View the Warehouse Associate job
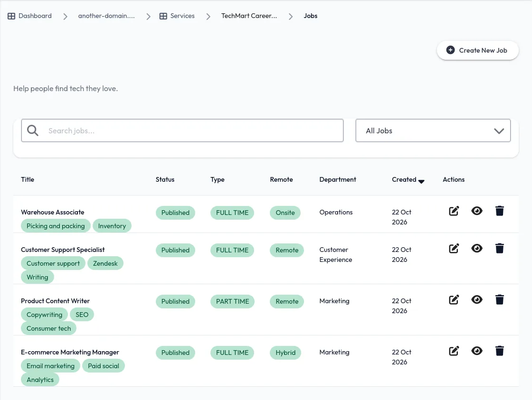Screen dimensions: 532x400 click(477, 211)
